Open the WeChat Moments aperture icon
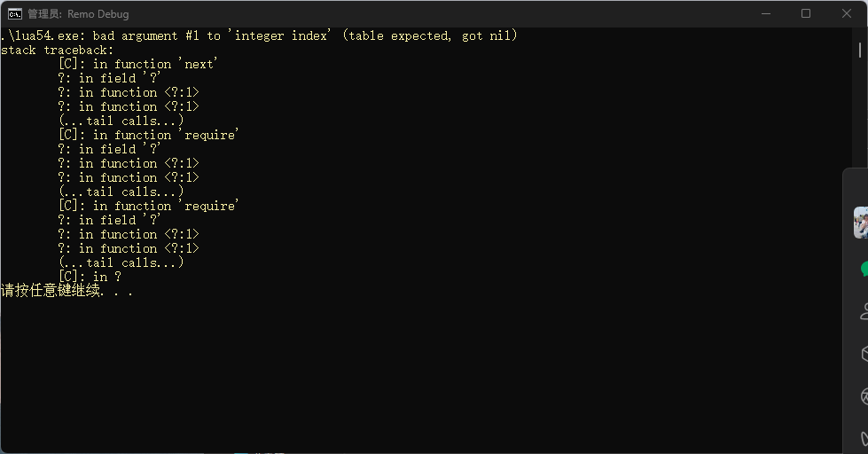 pyautogui.click(x=864, y=396)
